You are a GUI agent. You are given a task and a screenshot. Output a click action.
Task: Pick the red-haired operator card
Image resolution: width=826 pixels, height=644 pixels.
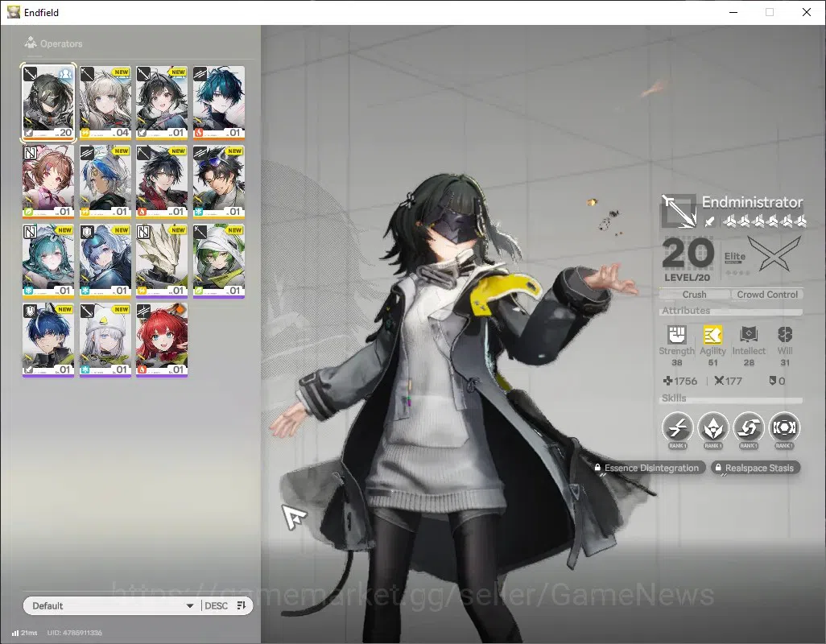[162, 340]
